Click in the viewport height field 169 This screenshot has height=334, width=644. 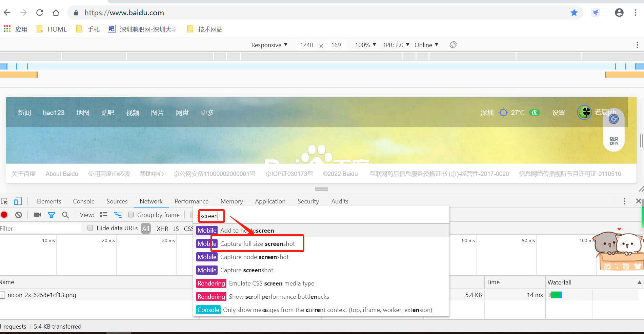point(336,45)
